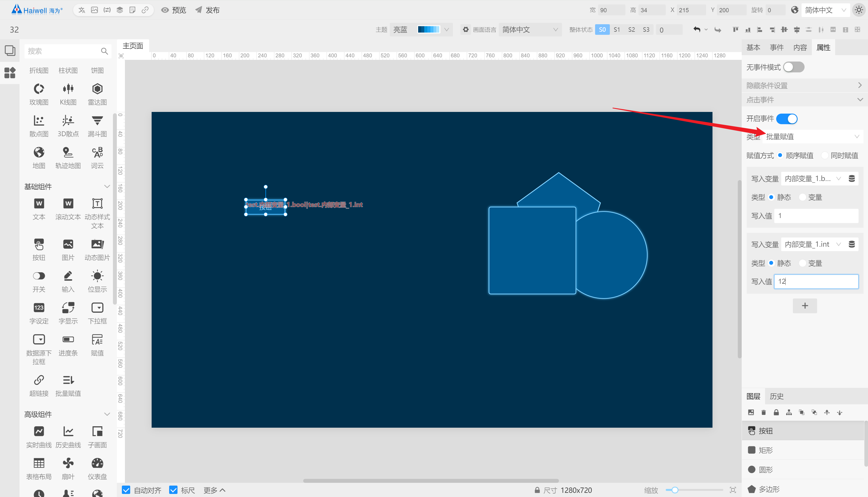Add the 3D散点 chart component

coord(68,126)
